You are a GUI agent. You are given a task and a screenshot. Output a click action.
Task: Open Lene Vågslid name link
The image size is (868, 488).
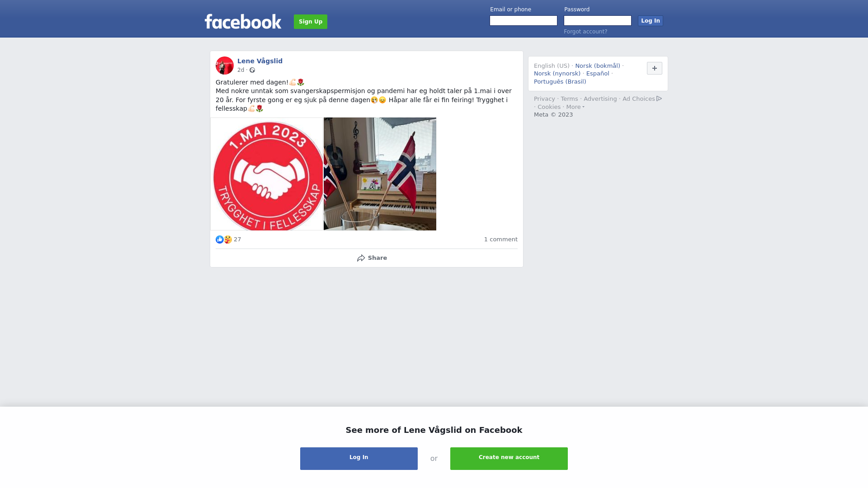click(x=260, y=61)
